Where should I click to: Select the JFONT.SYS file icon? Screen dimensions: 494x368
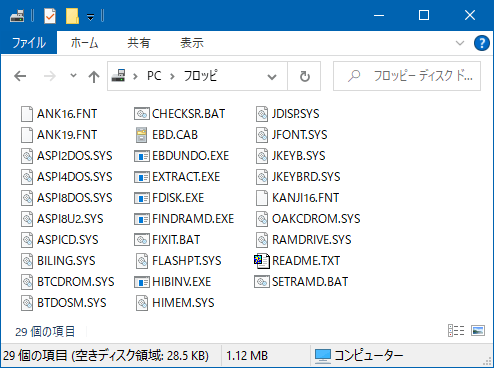click(262, 135)
